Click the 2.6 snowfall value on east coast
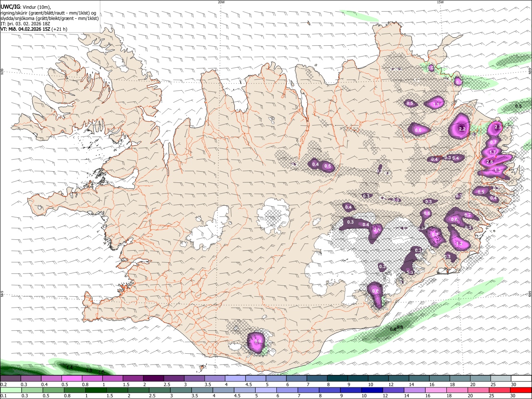 [490, 162]
